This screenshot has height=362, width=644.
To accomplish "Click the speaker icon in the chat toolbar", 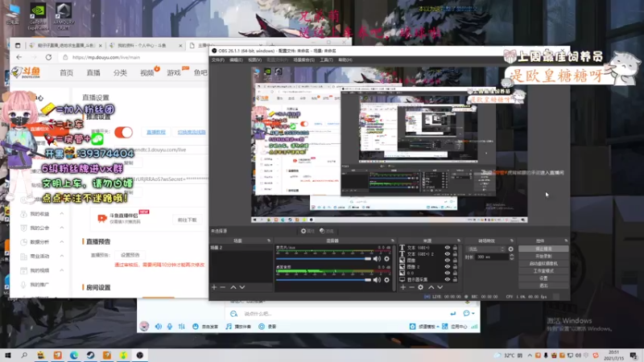I will tap(158, 327).
